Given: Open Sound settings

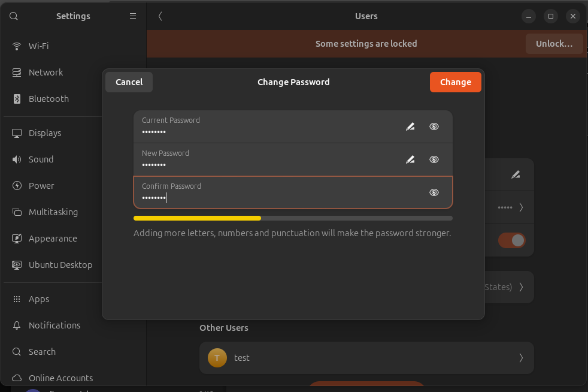Looking at the screenshot, I should 74,159.
